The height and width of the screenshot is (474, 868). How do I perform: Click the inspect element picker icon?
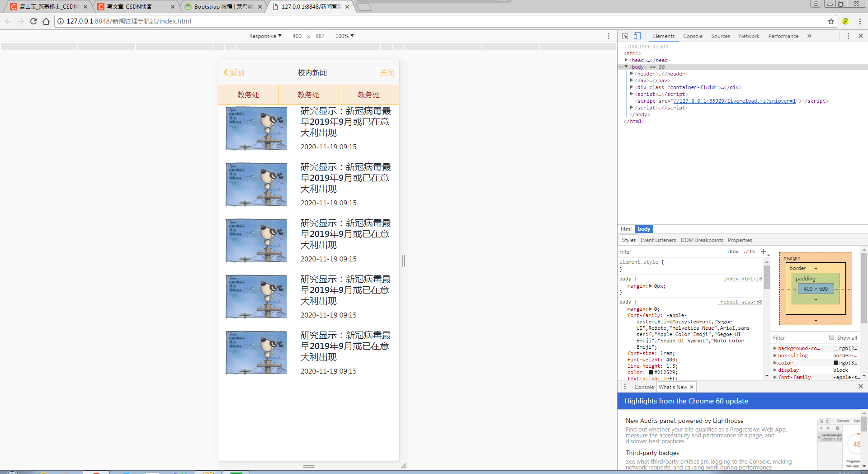625,36
